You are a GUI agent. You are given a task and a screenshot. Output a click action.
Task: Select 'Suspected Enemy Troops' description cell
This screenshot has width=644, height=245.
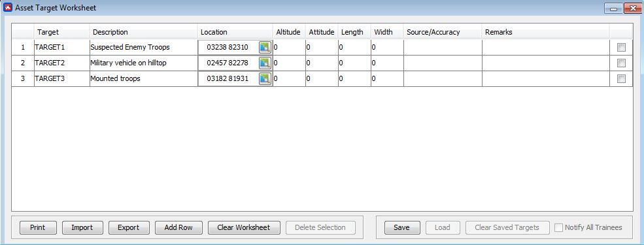click(x=143, y=48)
